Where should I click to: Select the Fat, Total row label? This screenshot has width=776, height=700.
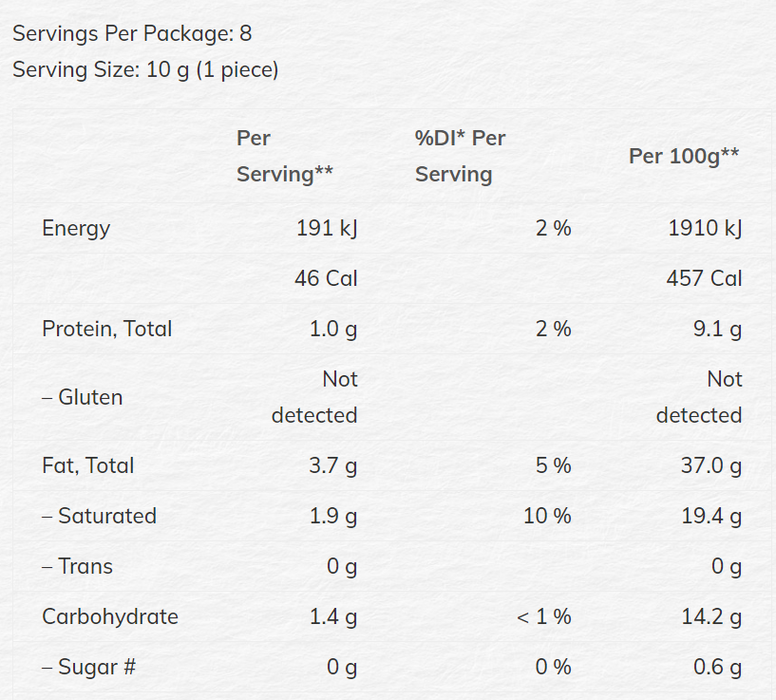88,465
